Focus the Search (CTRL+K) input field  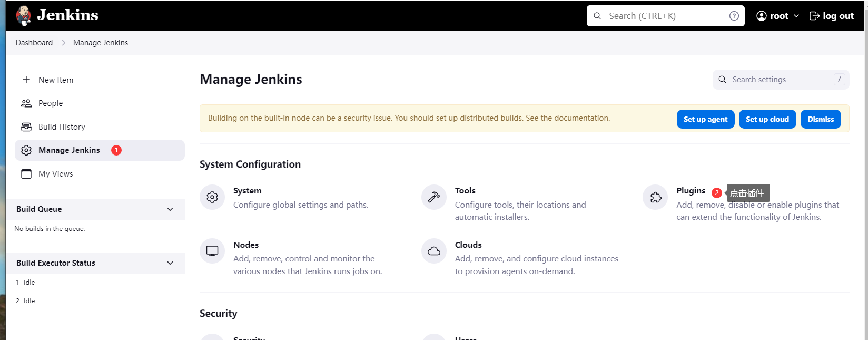(666, 16)
